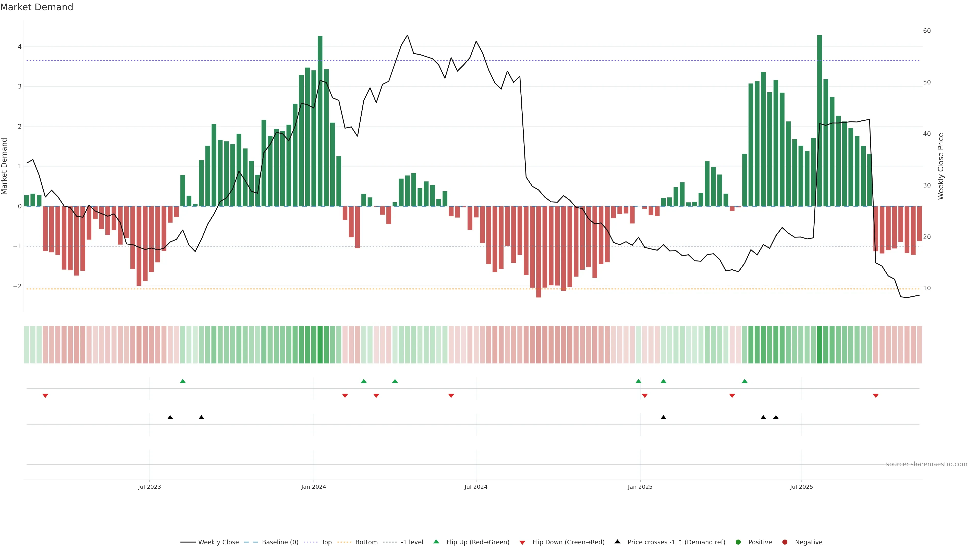Click red Flip Down triangle in legend
This screenshot has height=551, width=980.
(x=522, y=543)
